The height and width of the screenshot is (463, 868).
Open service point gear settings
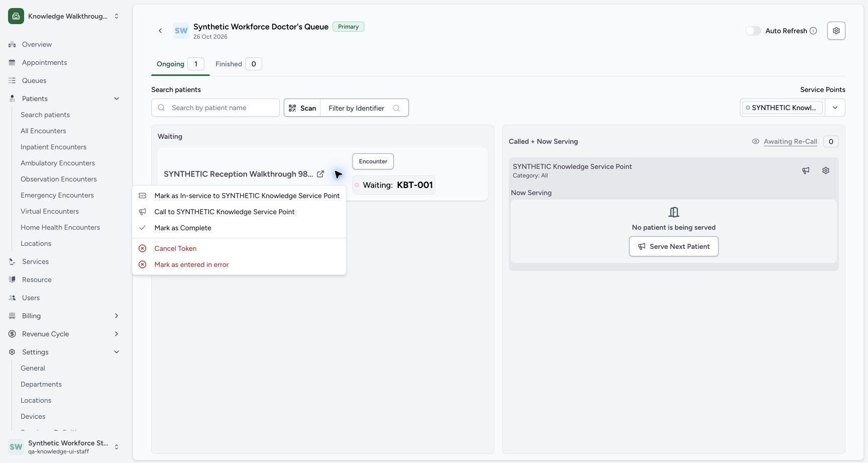click(826, 170)
